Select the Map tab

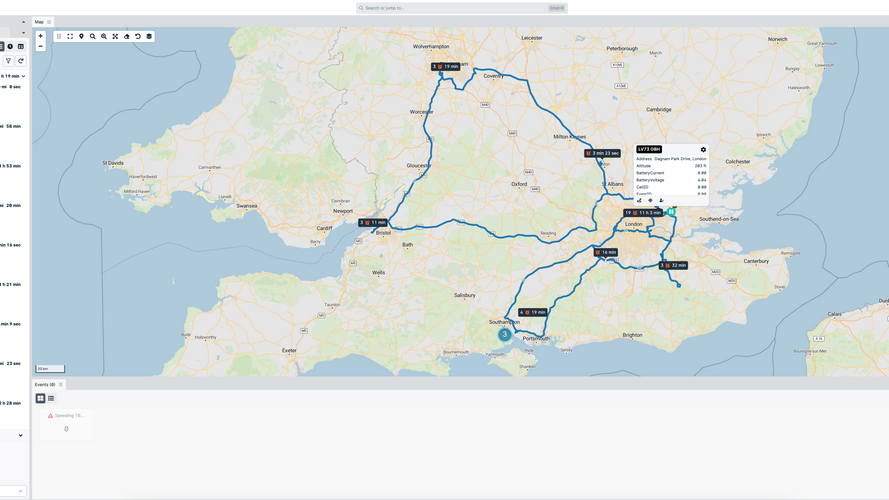tap(39, 22)
